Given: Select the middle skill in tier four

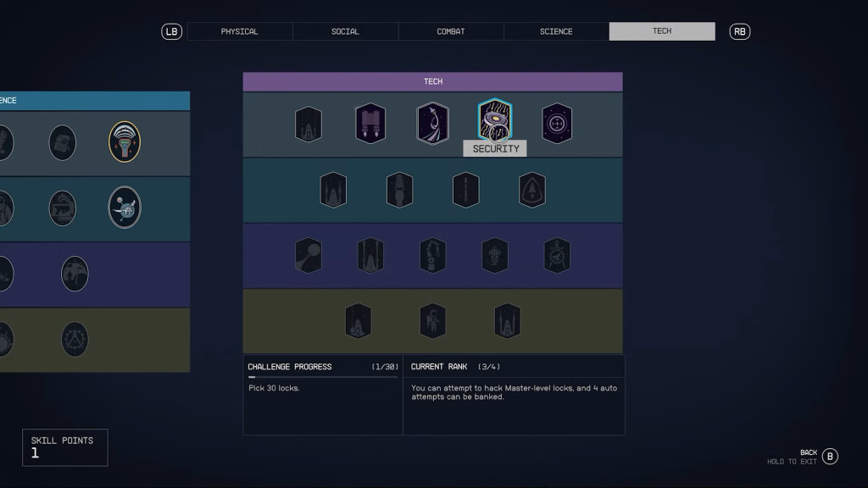Looking at the screenshot, I should click(432, 319).
